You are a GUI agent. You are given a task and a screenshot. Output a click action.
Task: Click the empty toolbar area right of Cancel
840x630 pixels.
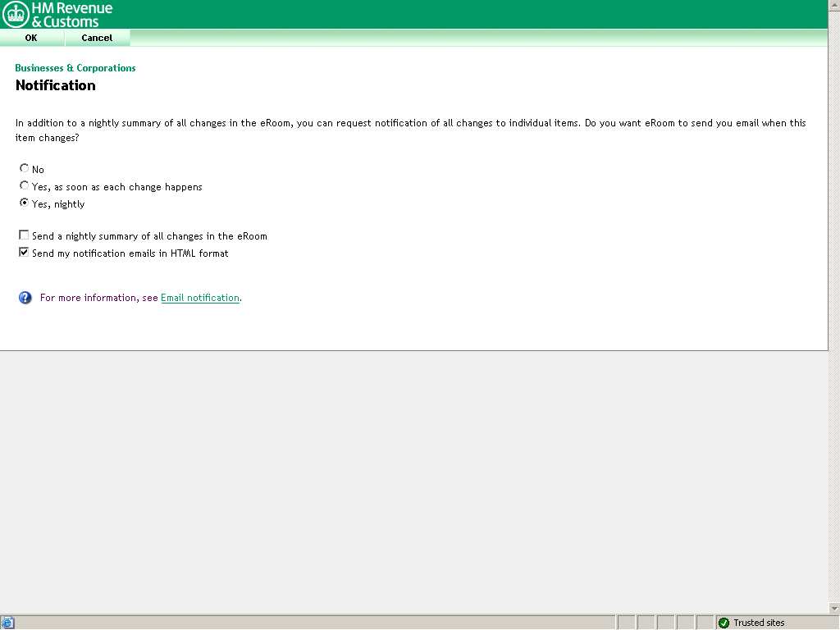pos(476,38)
